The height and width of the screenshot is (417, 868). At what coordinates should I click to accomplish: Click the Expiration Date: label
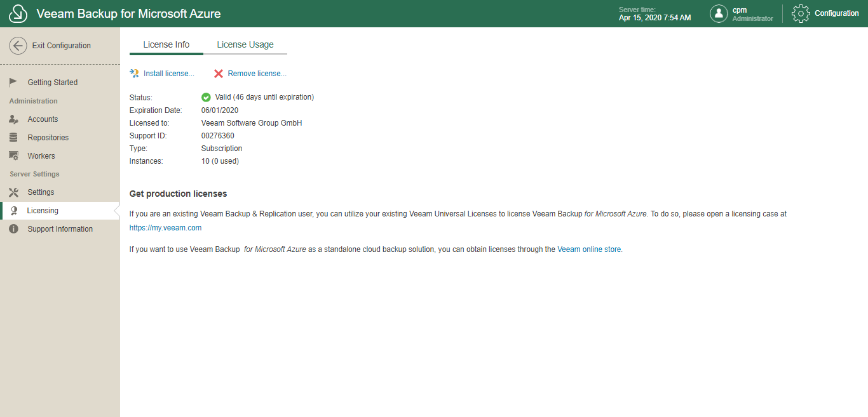156,110
